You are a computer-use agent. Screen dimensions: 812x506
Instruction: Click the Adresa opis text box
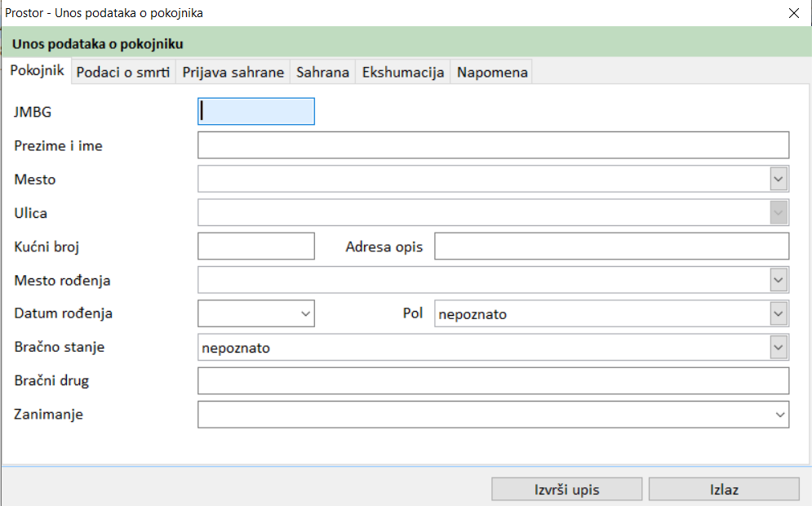point(611,246)
